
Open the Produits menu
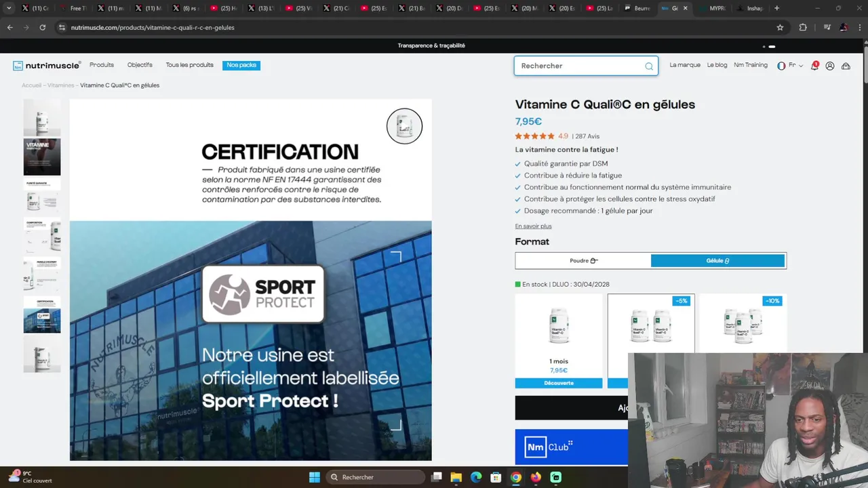(102, 65)
